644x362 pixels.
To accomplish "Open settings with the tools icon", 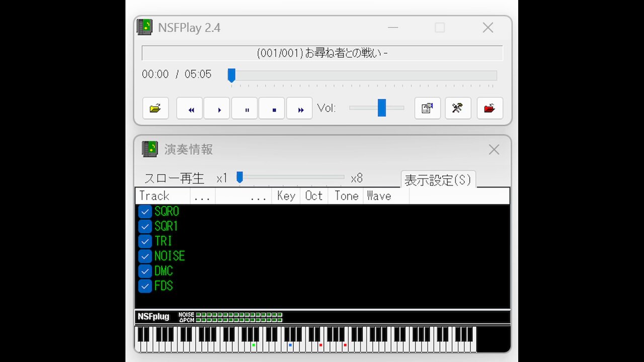I will click(458, 108).
